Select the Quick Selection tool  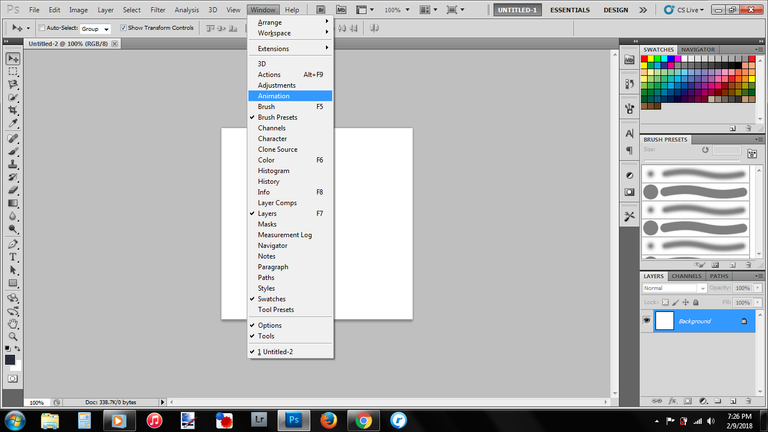(x=13, y=97)
